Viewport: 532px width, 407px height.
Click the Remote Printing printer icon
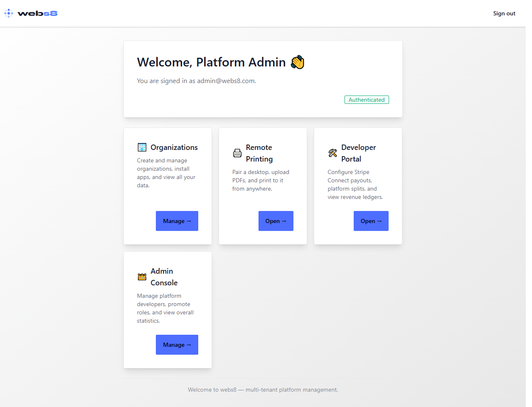pos(237,153)
